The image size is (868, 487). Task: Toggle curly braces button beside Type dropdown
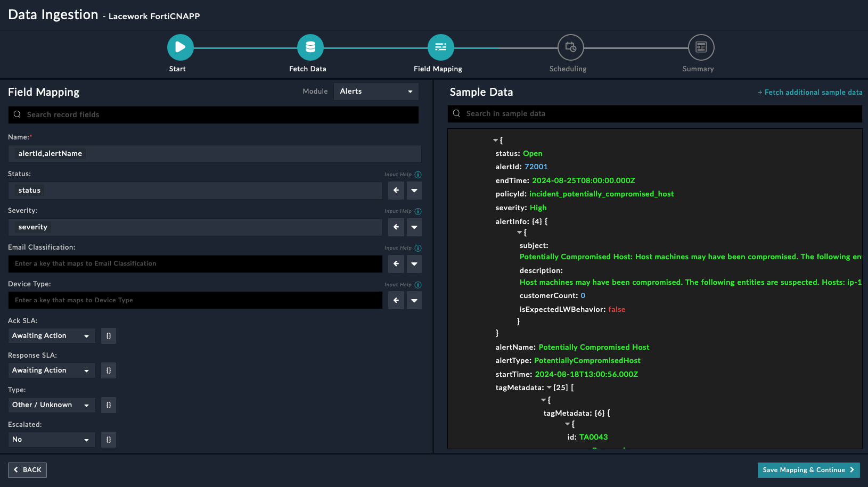pos(109,405)
